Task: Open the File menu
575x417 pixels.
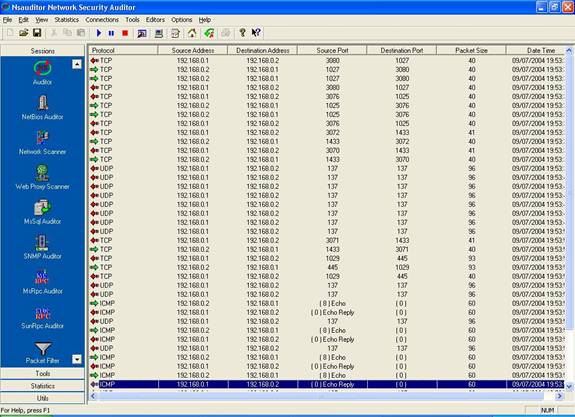Action: point(7,20)
